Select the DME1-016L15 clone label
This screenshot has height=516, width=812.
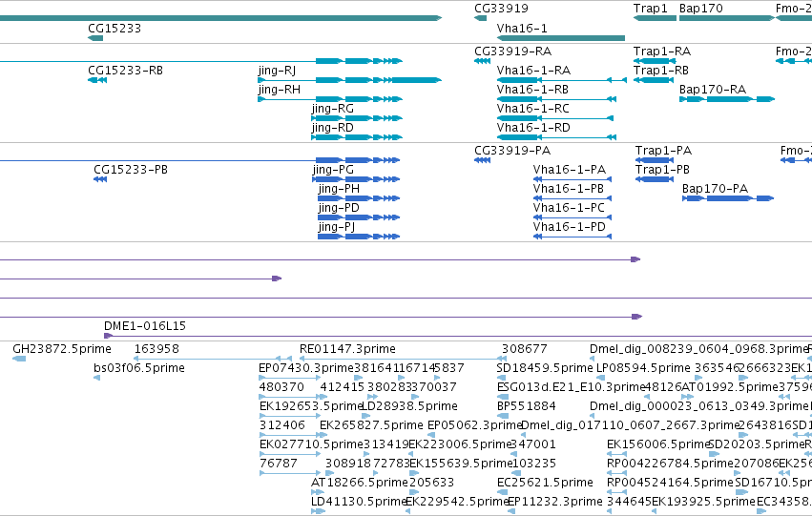145,326
